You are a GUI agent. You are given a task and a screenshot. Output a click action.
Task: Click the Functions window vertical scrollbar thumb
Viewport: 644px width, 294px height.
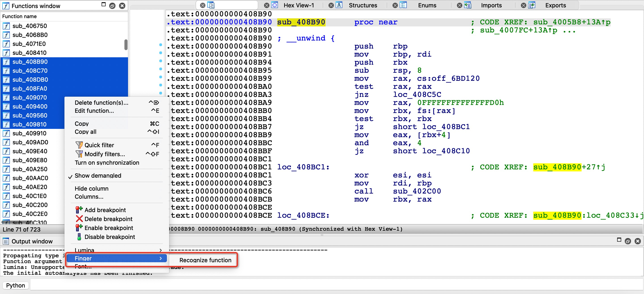(x=126, y=45)
